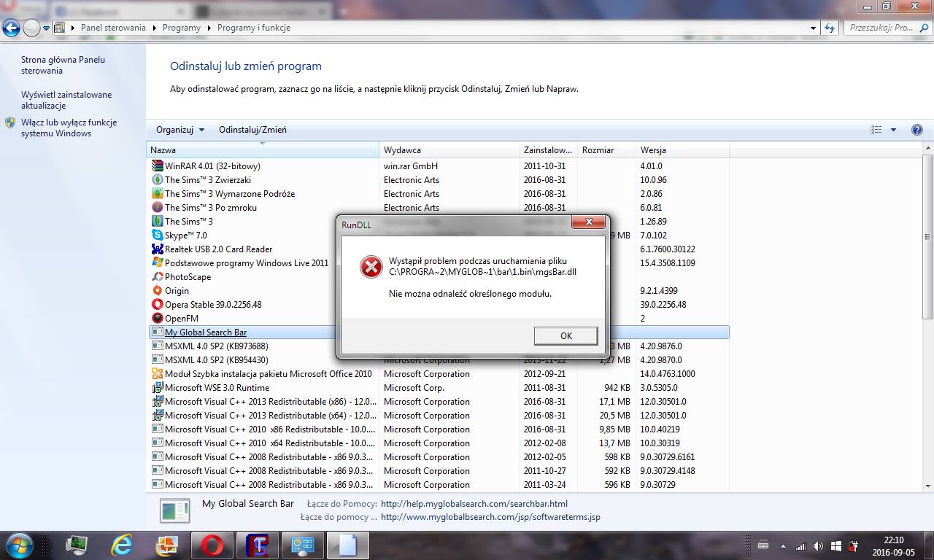Select Microsoft WSE 3.0 Runtime icon
This screenshot has width=934, height=560.
[x=157, y=388]
